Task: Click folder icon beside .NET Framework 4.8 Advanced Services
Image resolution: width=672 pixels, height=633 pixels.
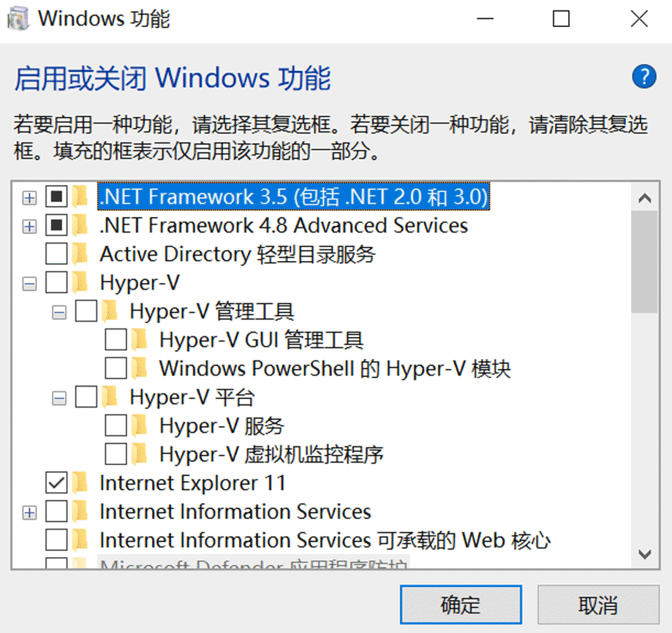Action: [x=80, y=225]
